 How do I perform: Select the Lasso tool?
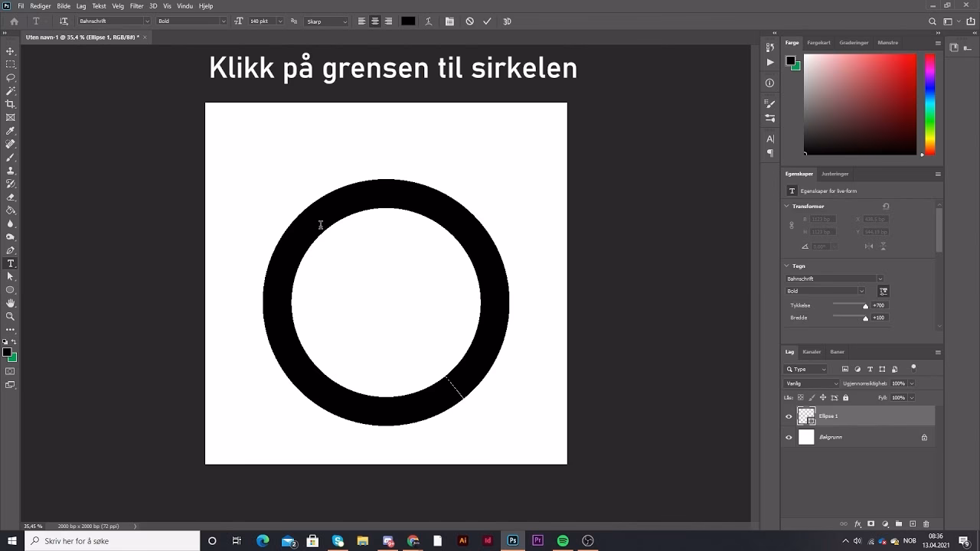pos(10,77)
